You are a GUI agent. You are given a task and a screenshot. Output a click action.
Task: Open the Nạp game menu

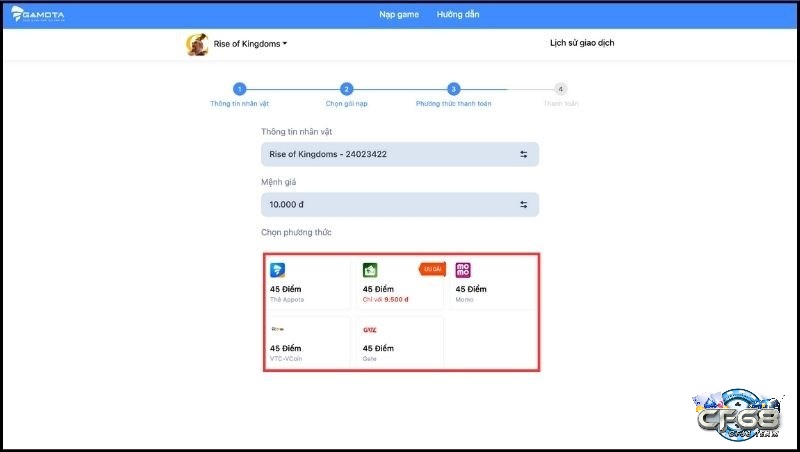tap(399, 14)
